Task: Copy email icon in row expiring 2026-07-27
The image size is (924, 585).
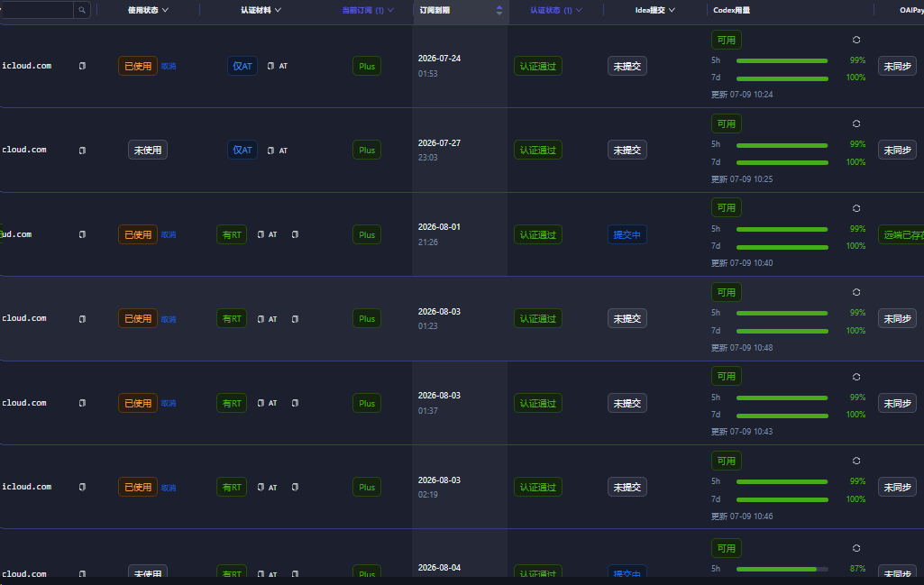Action: pos(83,151)
